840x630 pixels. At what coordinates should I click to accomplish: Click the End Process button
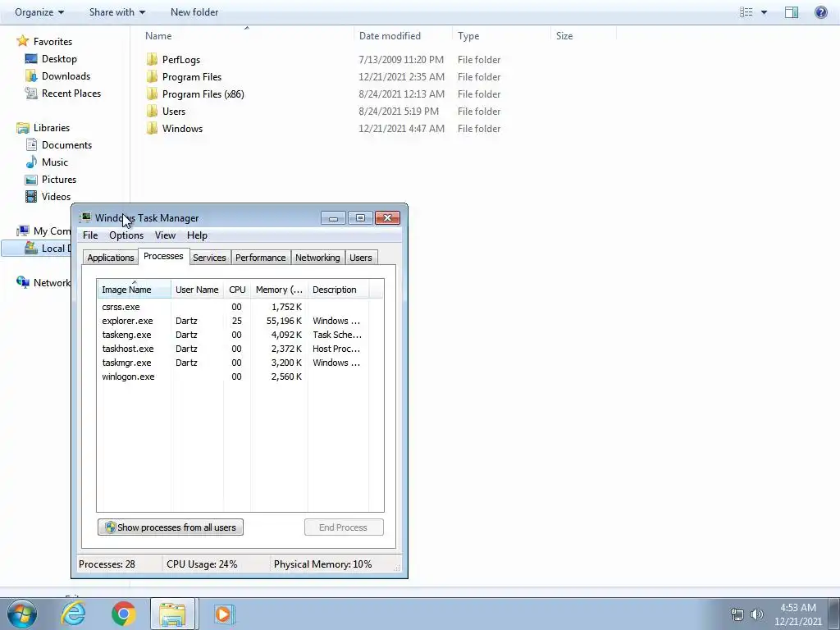click(x=344, y=527)
